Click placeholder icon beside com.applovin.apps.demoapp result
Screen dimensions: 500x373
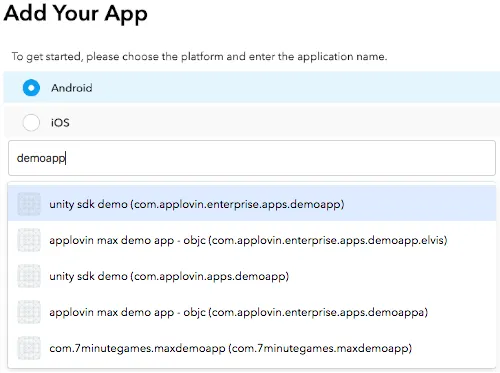(29, 276)
